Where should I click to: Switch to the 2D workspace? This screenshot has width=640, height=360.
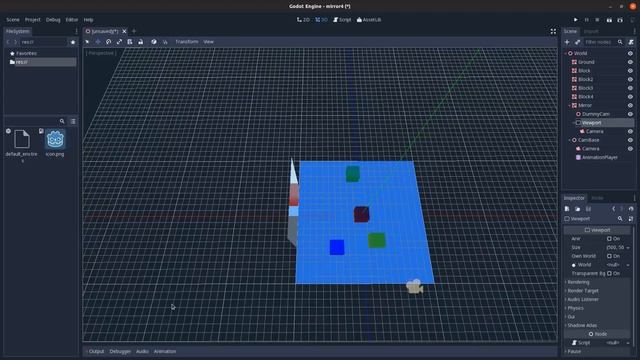click(x=303, y=20)
